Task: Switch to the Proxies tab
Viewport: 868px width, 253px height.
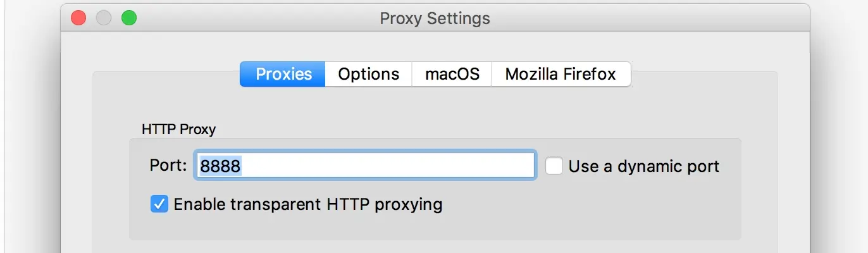Action: coord(283,74)
